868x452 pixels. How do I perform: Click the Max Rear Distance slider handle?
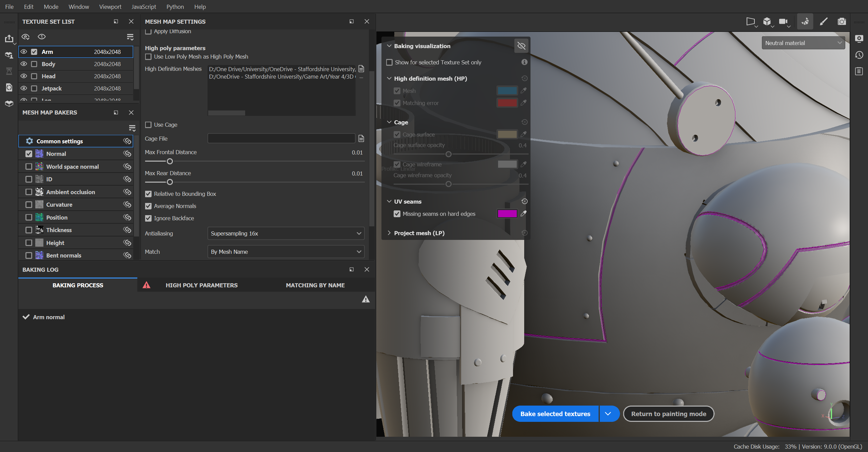click(170, 182)
